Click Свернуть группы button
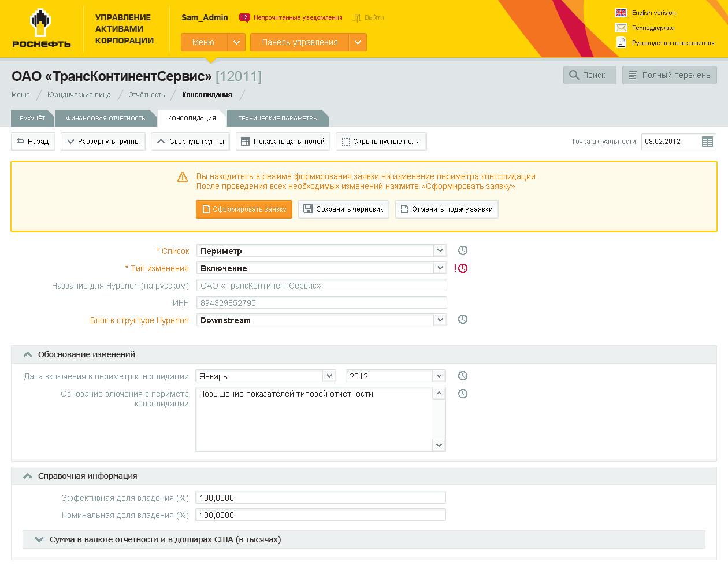The image size is (728, 577). (x=190, y=142)
